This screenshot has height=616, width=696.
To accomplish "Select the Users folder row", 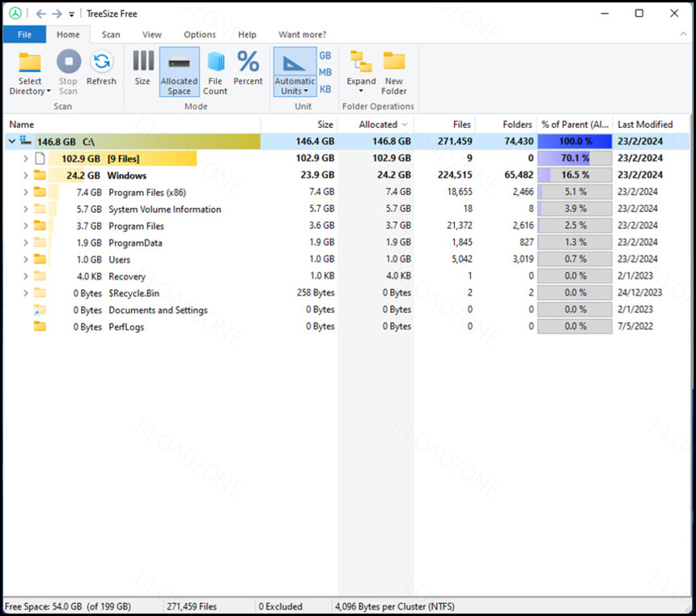I will [x=346, y=259].
